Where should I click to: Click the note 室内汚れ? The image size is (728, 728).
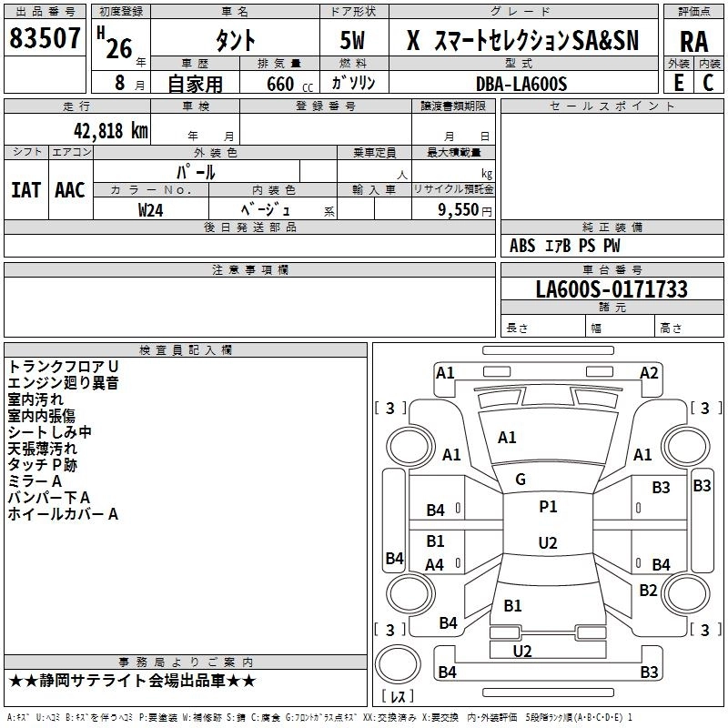35,399
